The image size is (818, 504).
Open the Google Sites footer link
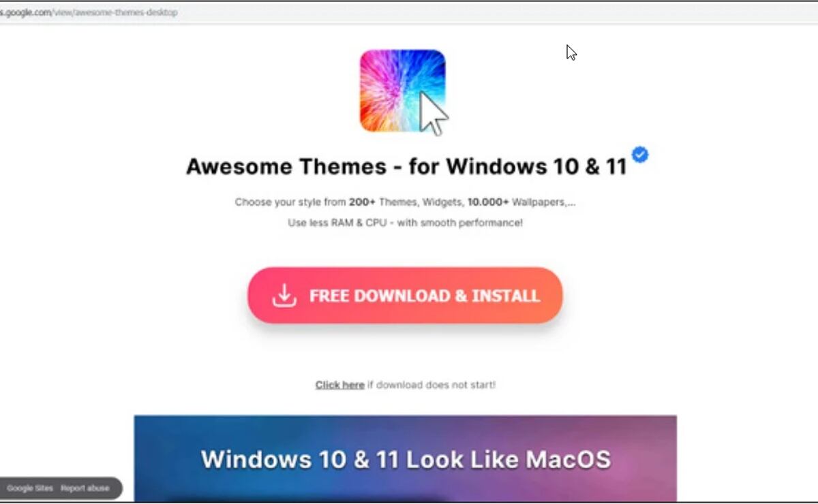tap(29, 488)
